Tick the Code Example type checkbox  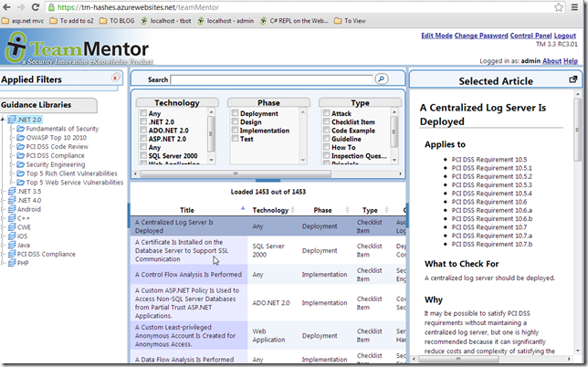click(326, 131)
